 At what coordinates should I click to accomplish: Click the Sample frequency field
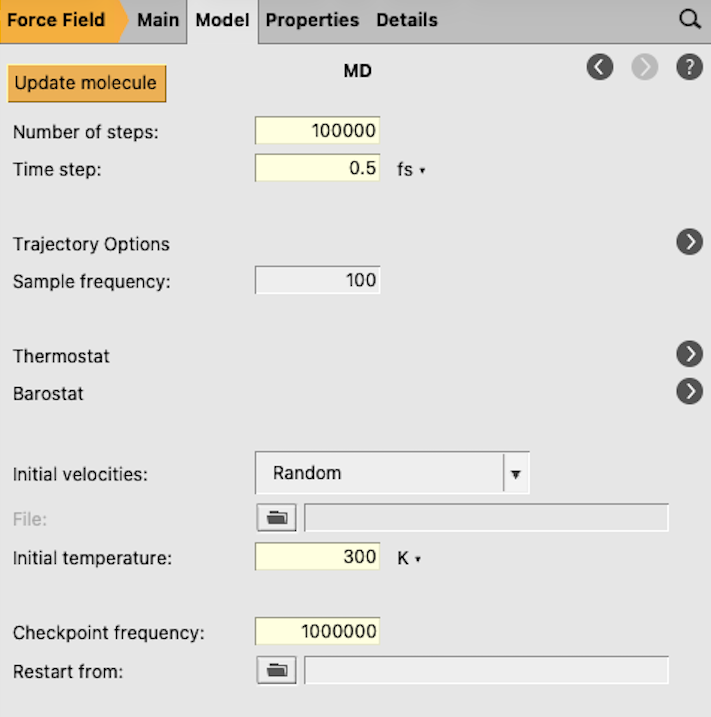tap(317, 280)
